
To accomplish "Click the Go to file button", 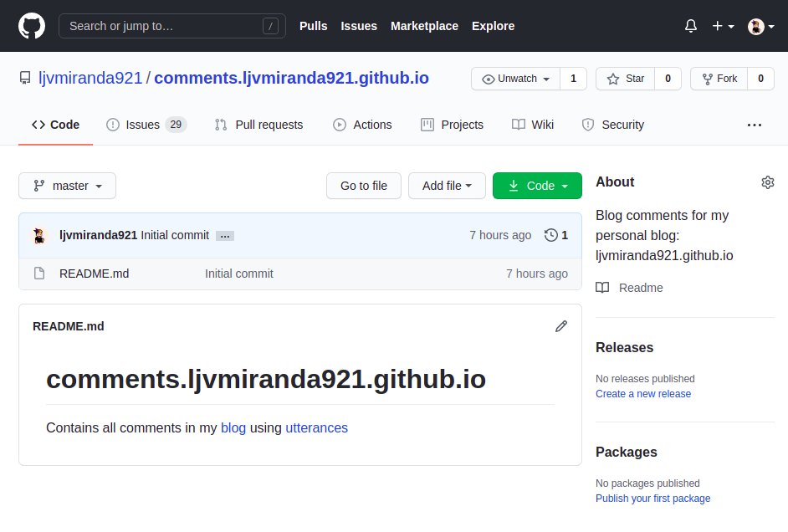I will click(364, 186).
